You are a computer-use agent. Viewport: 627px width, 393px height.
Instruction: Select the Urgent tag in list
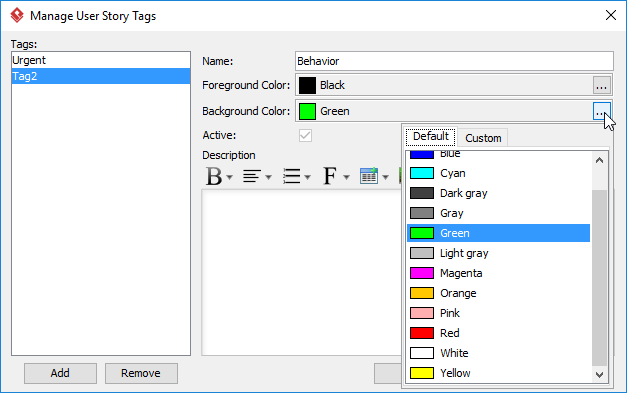tap(101, 60)
